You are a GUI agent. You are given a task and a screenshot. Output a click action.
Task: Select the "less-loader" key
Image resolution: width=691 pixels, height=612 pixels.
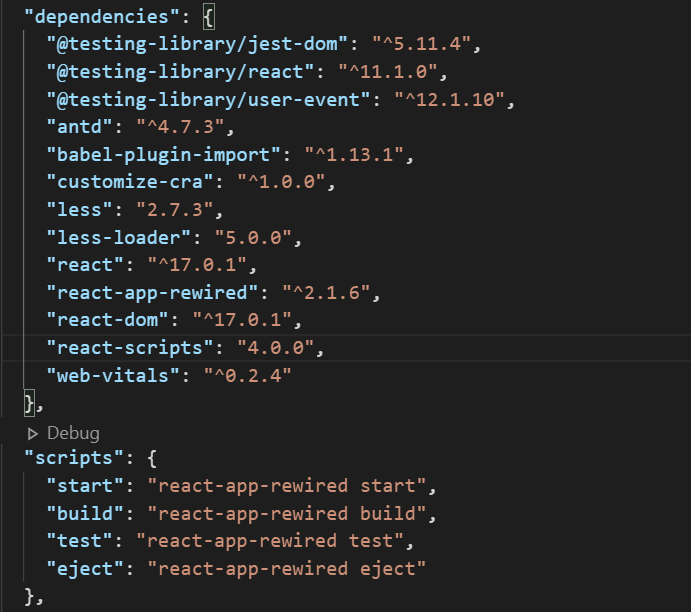(x=118, y=238)
